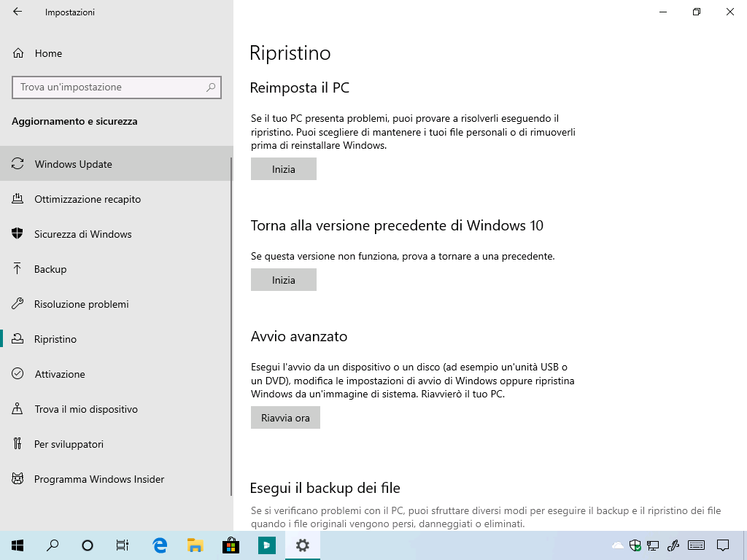This screenshot has height=560, width=747.
Task: Select Ripristino in the sidebar
Action: click(x=115, y=339)
